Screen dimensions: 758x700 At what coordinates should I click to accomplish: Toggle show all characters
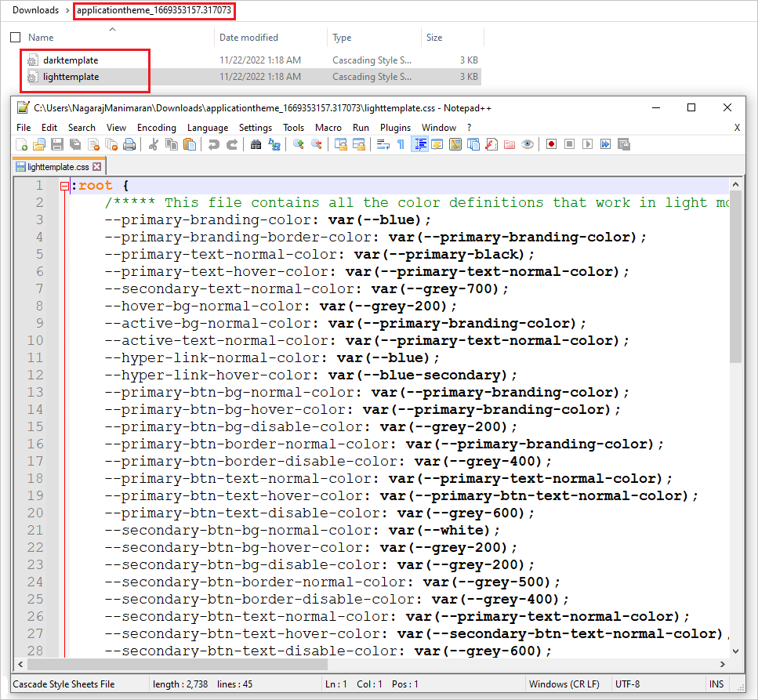[401, 143]
